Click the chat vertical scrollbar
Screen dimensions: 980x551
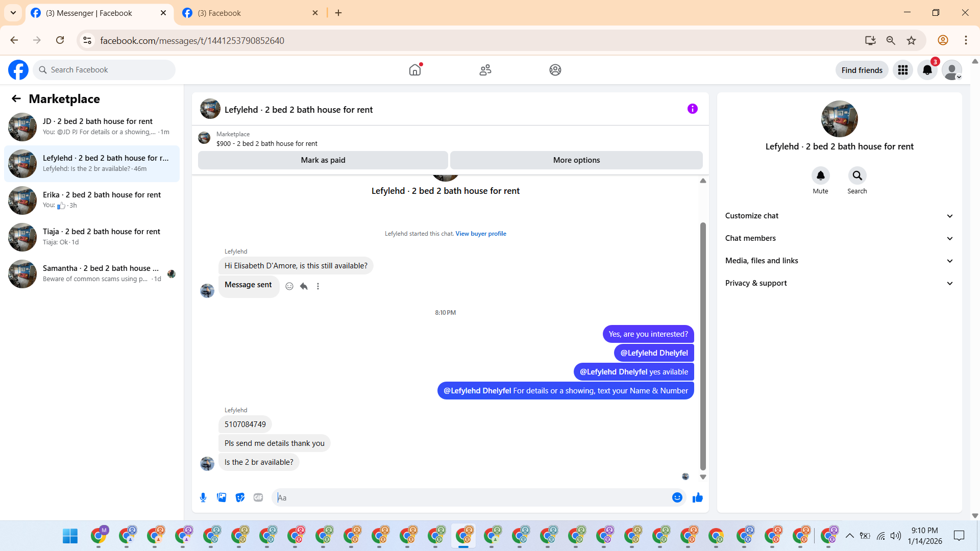click(x=703, y=347)
